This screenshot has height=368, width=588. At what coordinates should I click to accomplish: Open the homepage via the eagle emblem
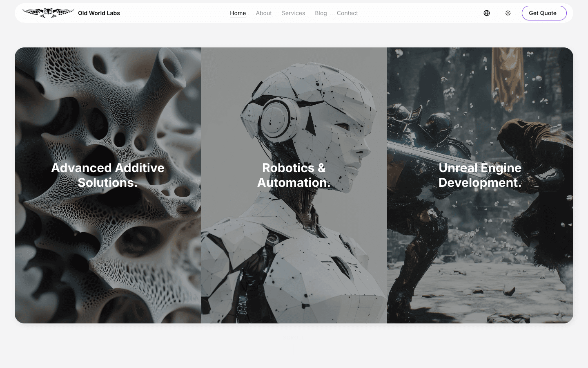(47, 13)
